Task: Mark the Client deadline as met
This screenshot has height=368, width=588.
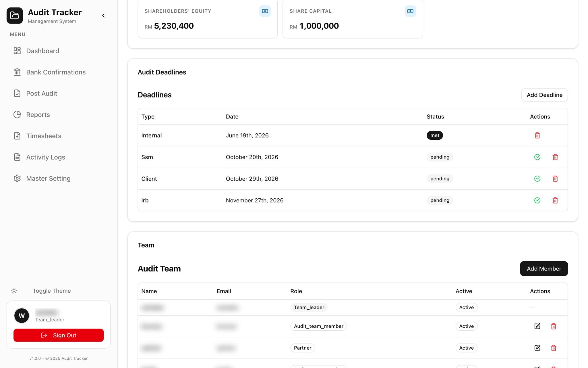Action: tap(537, 179)
